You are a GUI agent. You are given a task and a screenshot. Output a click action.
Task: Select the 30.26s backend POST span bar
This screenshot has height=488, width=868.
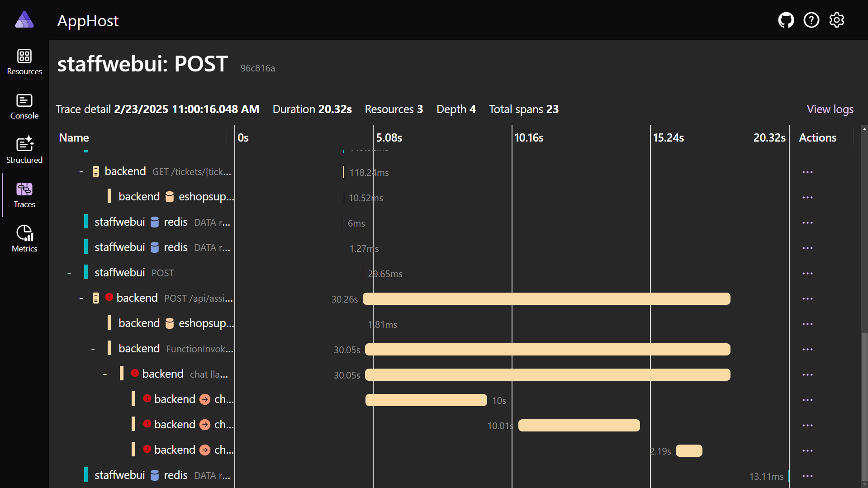tap(546, 298)
